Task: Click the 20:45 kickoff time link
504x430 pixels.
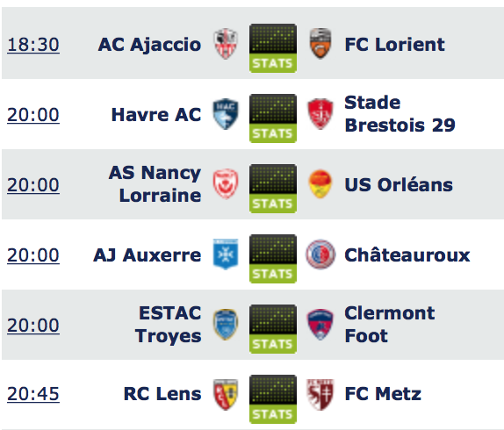Action: coord(33,394)
